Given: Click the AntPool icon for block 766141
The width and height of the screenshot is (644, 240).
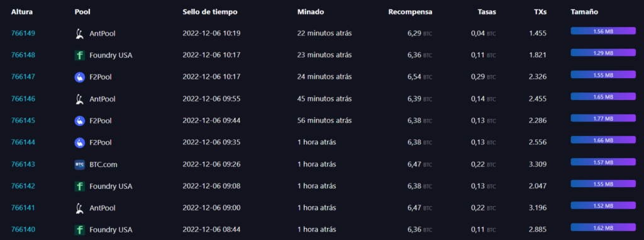Looking at the screenshot, I should point(80,208).
